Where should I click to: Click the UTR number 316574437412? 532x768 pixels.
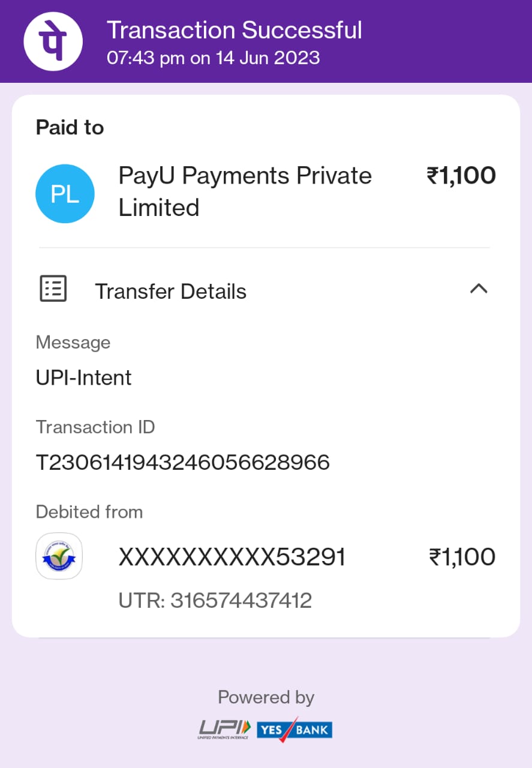pyautogui.click(x=241, y=601)
